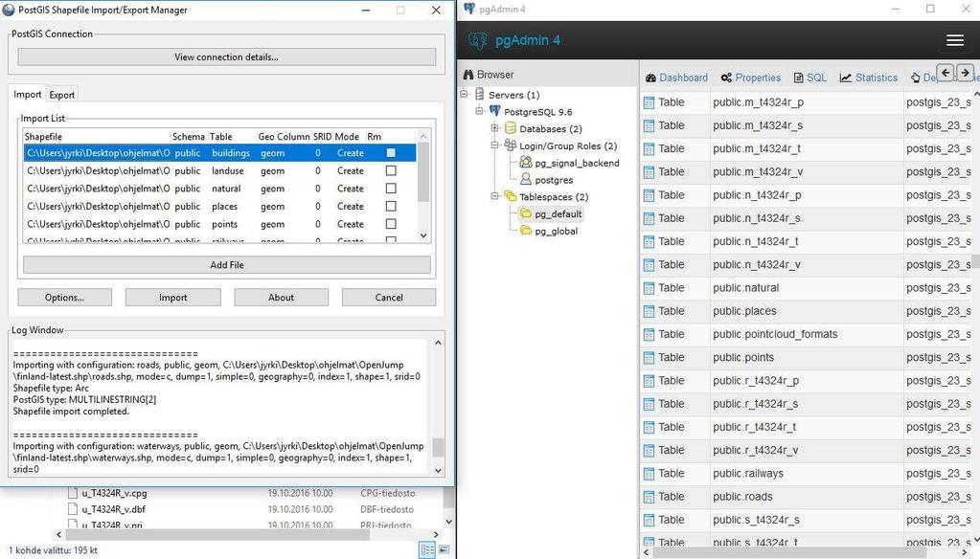The height and width of the screenshot is (559, 980).
Task: Click table icon for public.points row
Action: coord(649,357)
